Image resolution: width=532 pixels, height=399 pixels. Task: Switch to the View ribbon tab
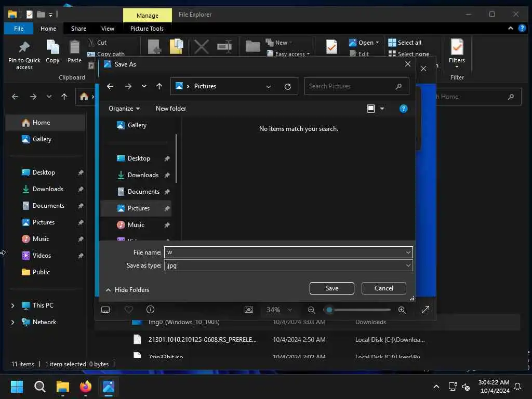point(108,29)
